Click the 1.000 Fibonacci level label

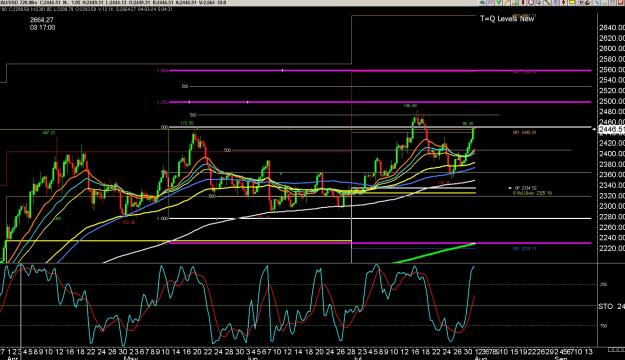[162, 218]
